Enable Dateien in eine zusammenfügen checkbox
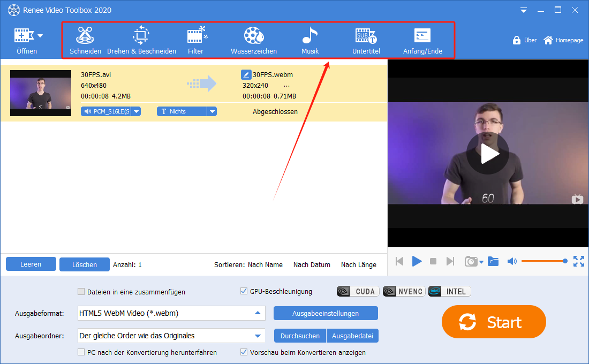This screenshot has width=589, height=364. (81, 292)
